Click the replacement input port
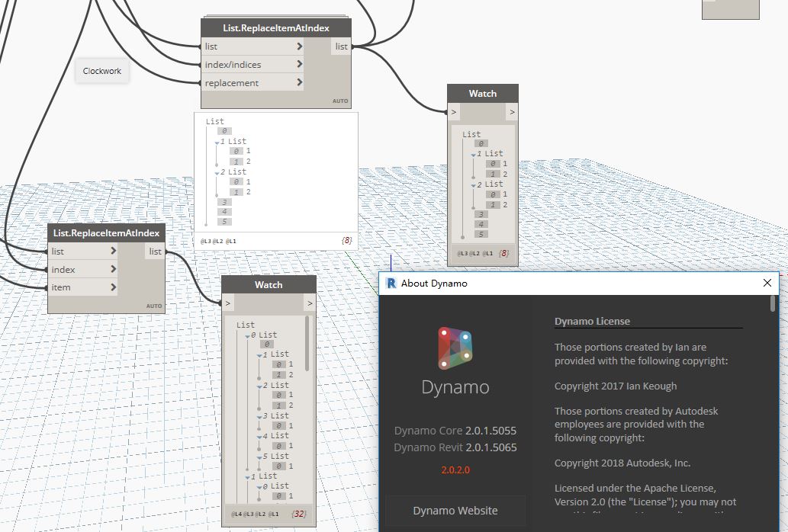Screen dimensions: 788x532 [x=252, y=82]
